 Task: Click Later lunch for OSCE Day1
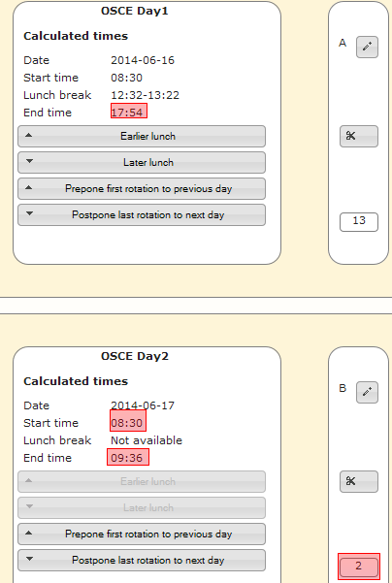click(142, 162)
